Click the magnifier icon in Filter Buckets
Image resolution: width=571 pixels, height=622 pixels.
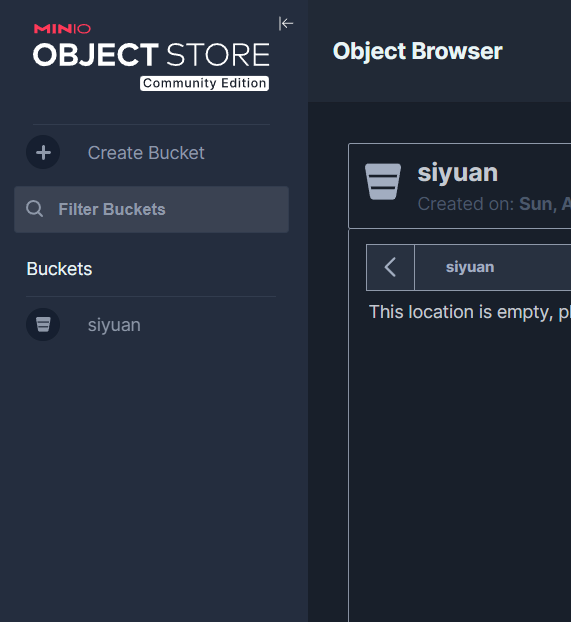pos(35,209)
